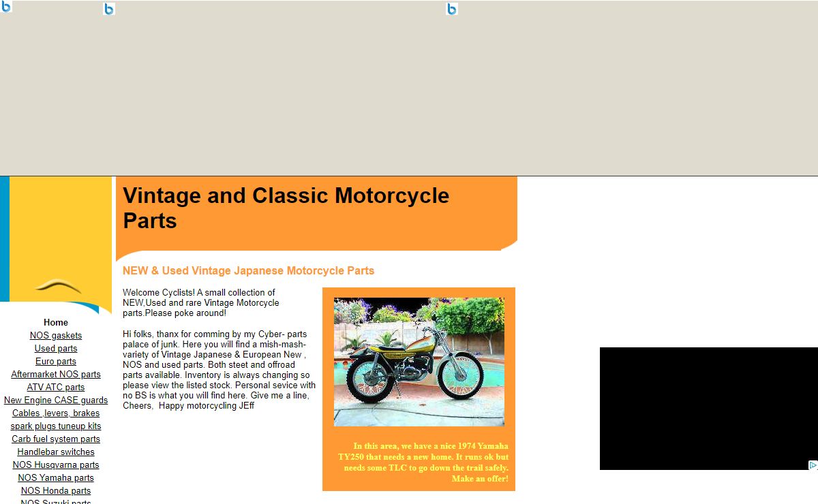Open the Home navigation item

[x=56, y=323]
